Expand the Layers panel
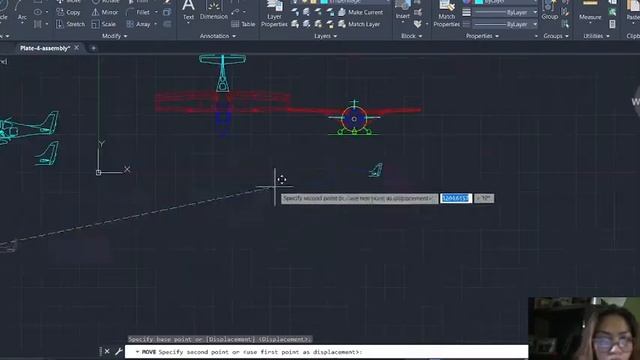The height and width of the screenshot is (360, 640). [x=325, y=36]
